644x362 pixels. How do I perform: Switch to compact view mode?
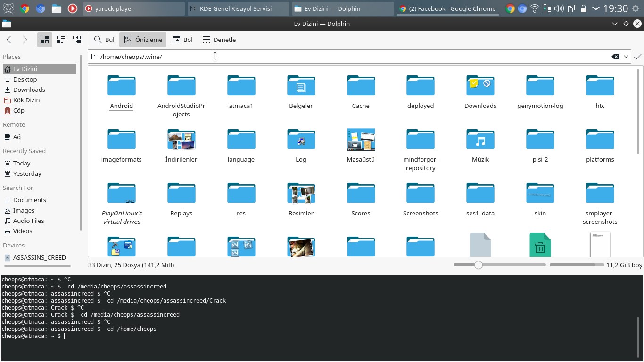(x=61, y=40)
